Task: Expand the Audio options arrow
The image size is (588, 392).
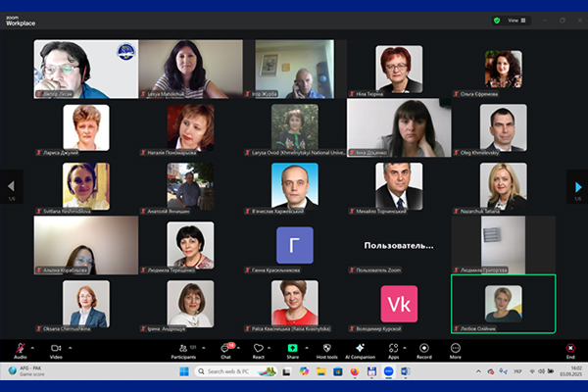Action: [x=33, y=346]
